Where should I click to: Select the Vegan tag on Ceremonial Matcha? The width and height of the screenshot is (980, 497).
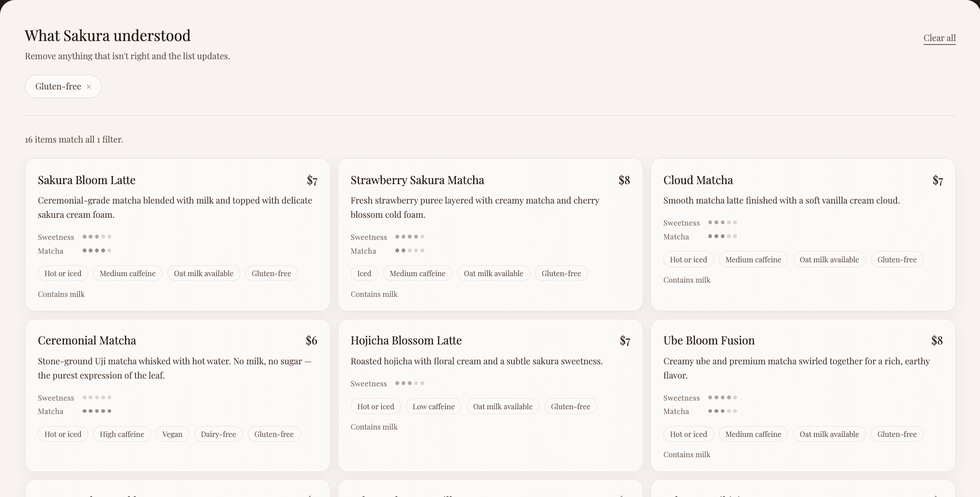pos(173,434)
